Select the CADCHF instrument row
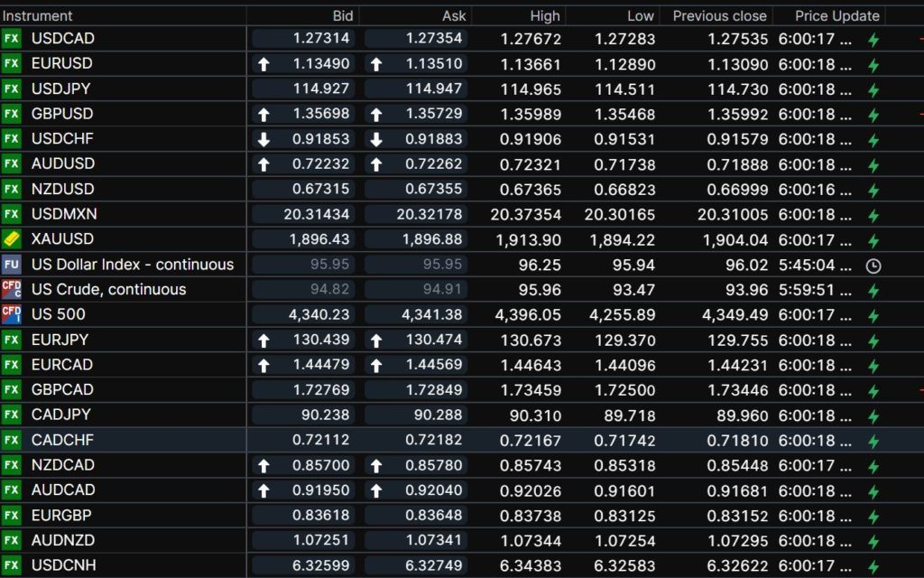This screenshot has width=924, height=578. [x=62, y=440]
